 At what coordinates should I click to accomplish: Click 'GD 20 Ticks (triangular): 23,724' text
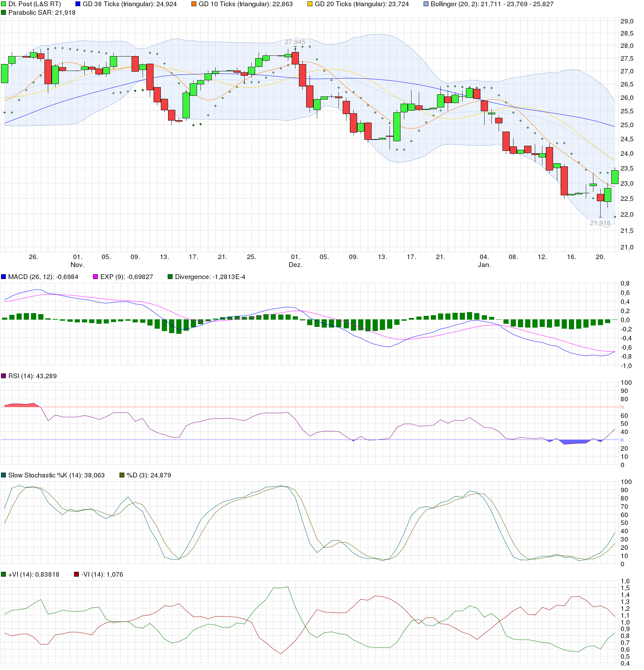(x=362, y=4)
